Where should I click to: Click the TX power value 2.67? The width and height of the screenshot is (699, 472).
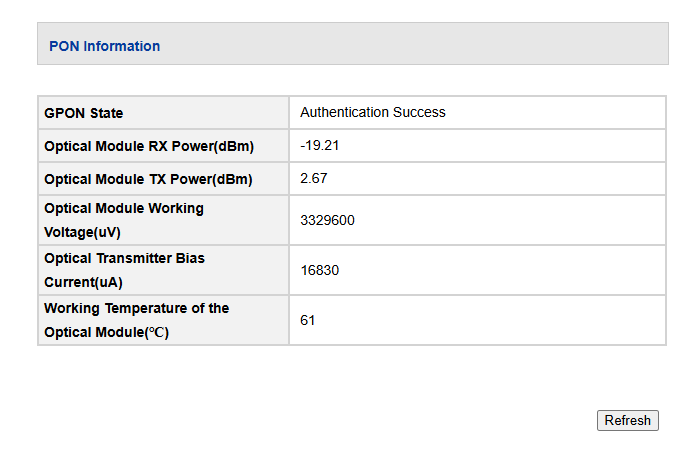[x=314, y=178]
